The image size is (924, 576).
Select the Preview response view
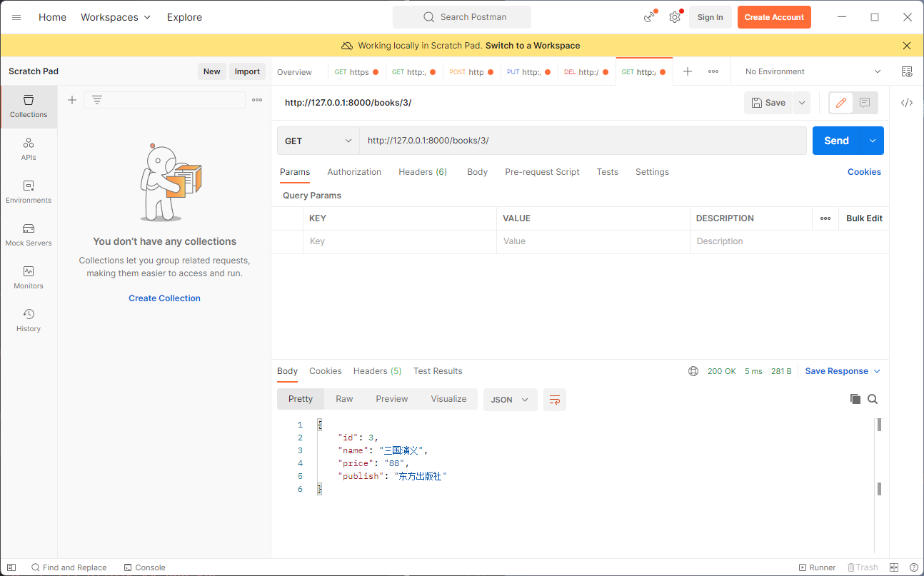[x=392, y=399]
